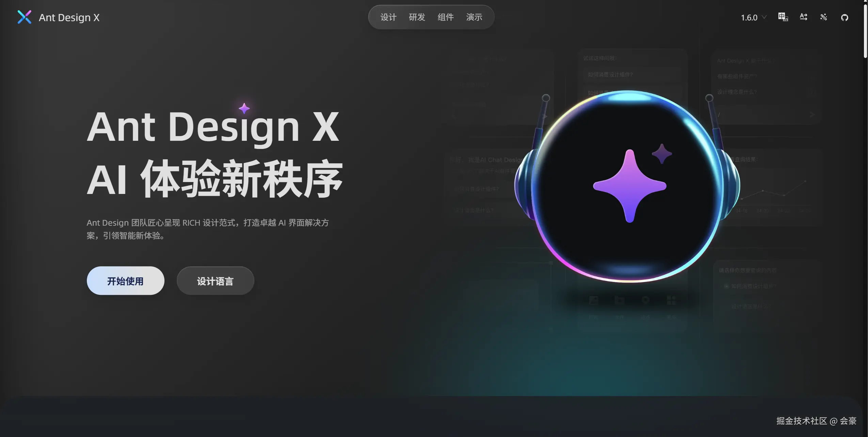Open the 设计 navigation item
This screenshot has height=437, width=868.
click(388, 17)
